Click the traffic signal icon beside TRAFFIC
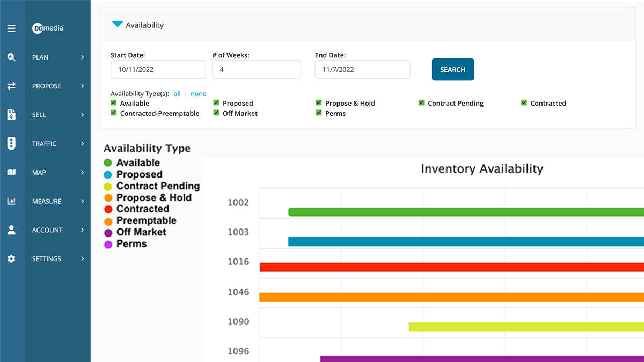The image size is (644, 362). 12,143
